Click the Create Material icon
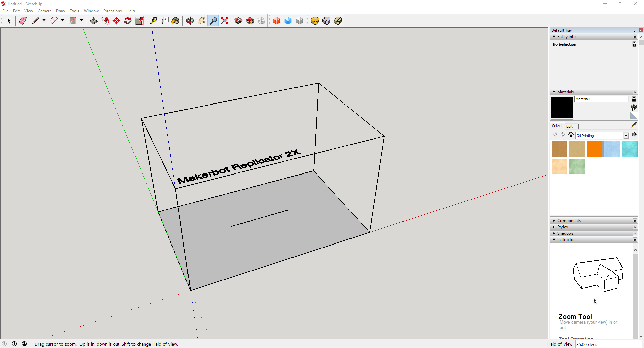Viewport: 644px width, 348px height. (634, 108)
